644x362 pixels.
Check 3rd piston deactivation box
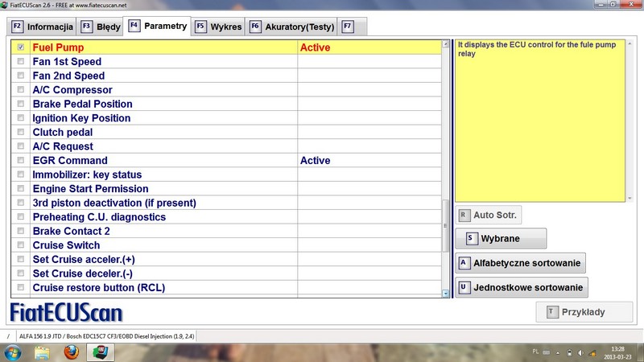21,203
